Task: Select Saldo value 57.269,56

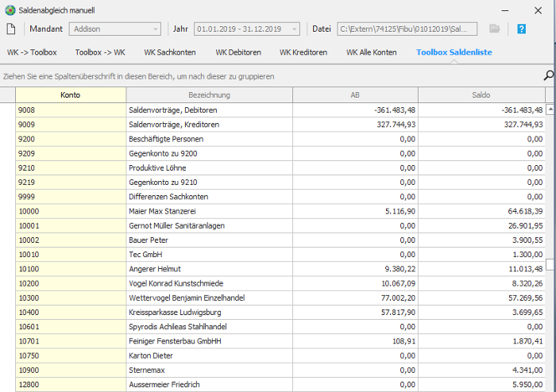Action: tap(481, 298)
